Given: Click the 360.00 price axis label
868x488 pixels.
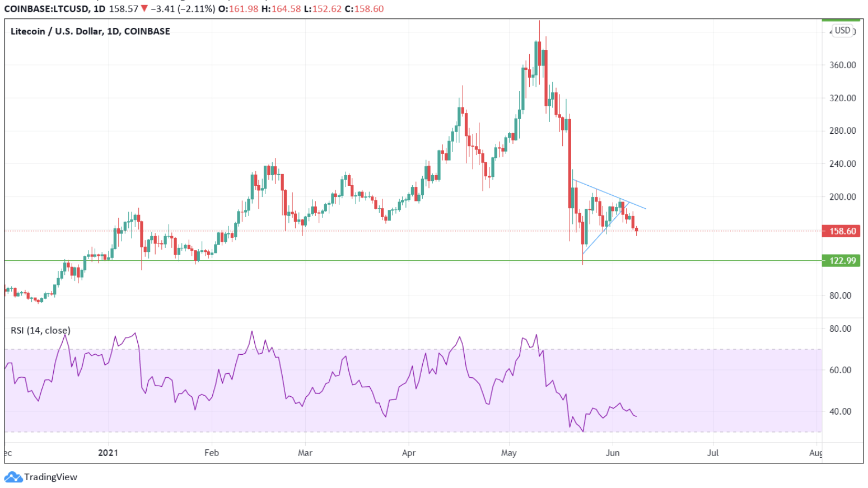Looking at the screenshot, I should point(842,65).
